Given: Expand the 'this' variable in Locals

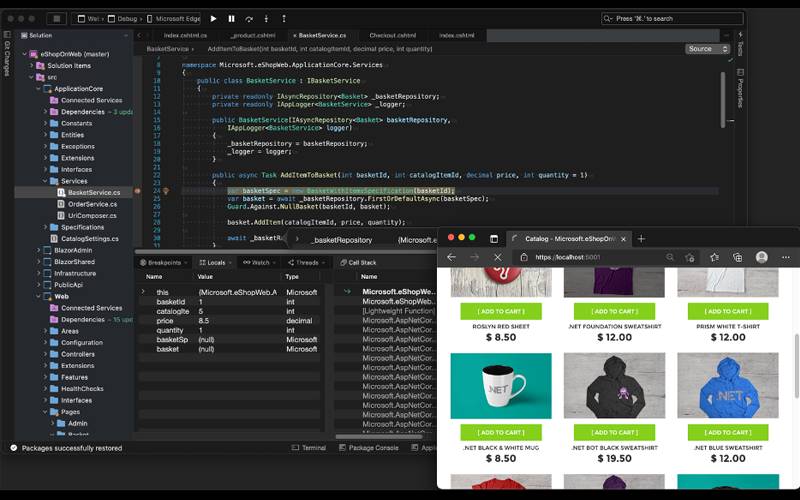Looking at the screenshot, I should (142, 292).
